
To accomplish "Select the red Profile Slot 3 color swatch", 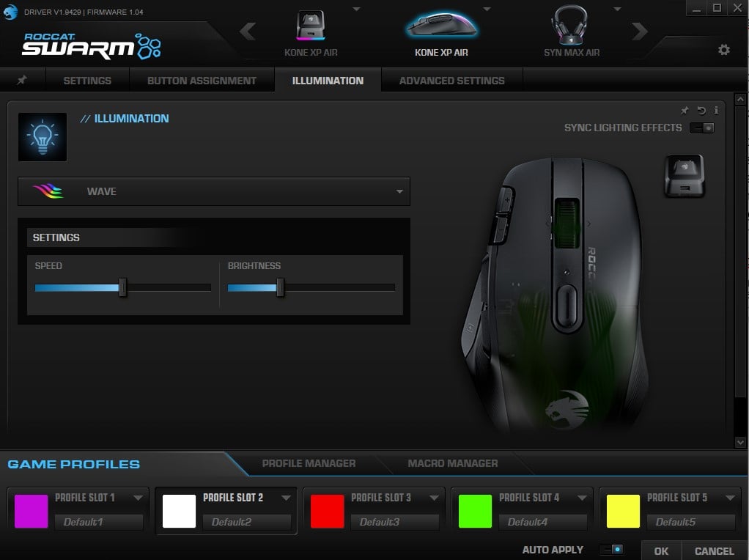I will (x=328, y=511).
